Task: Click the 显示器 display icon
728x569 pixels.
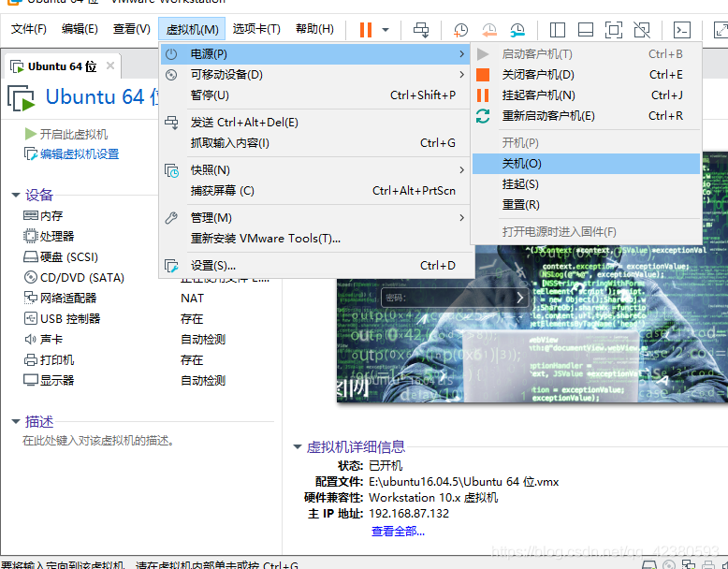Action: pyautogui.click(x=30, y=380)
